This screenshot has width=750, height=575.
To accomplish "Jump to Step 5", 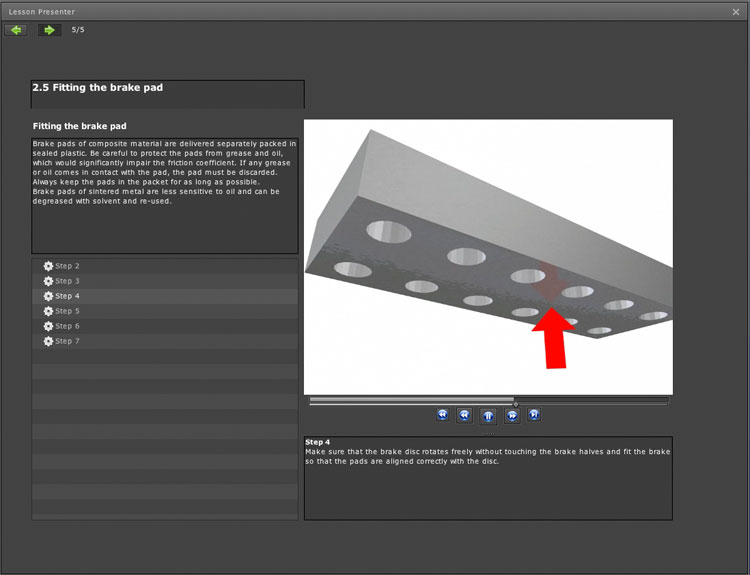I will pos(67,311).
